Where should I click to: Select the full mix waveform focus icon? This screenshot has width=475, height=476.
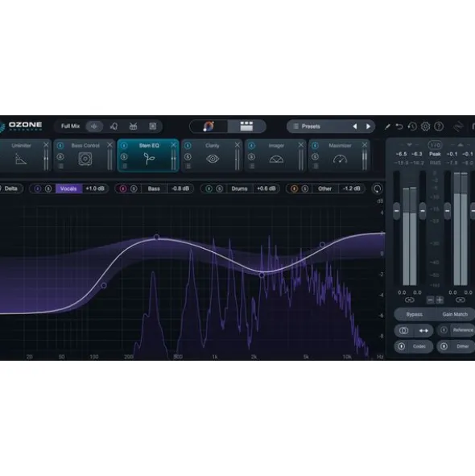pyautogui.click(x=94, y=126)
